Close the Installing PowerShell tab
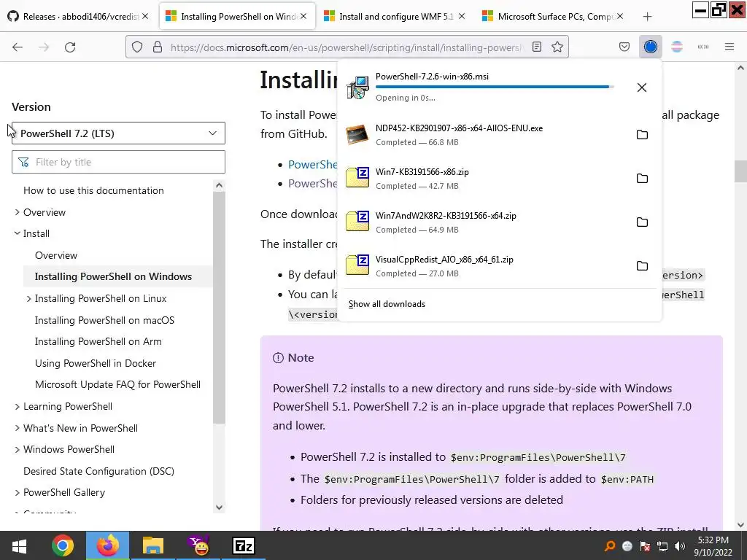This screenshot has width=747, height=560. coord(303,16)
